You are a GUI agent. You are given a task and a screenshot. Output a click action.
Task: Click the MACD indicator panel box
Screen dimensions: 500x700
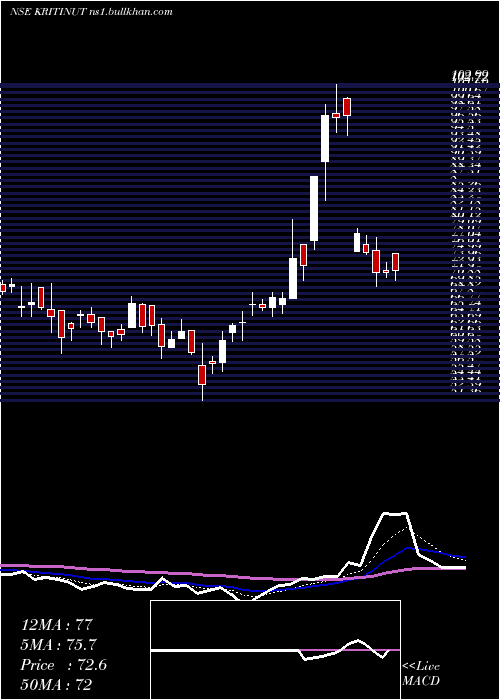[275, 650]
